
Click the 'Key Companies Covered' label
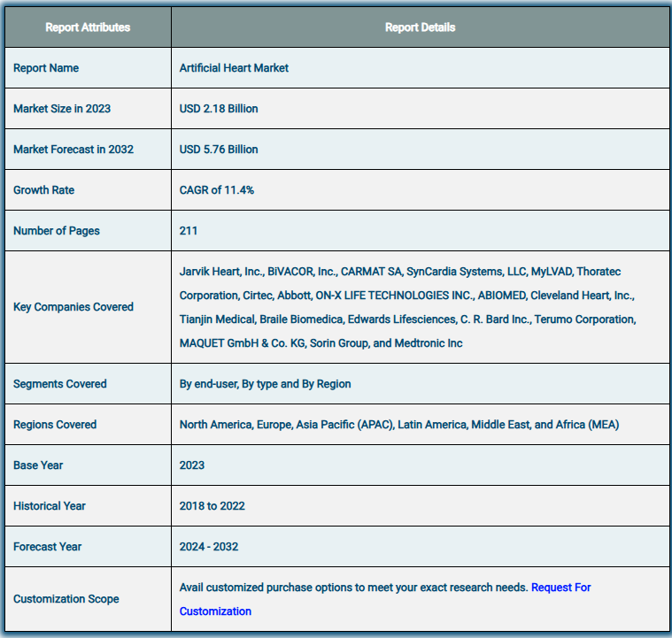[x=73, y=307]
